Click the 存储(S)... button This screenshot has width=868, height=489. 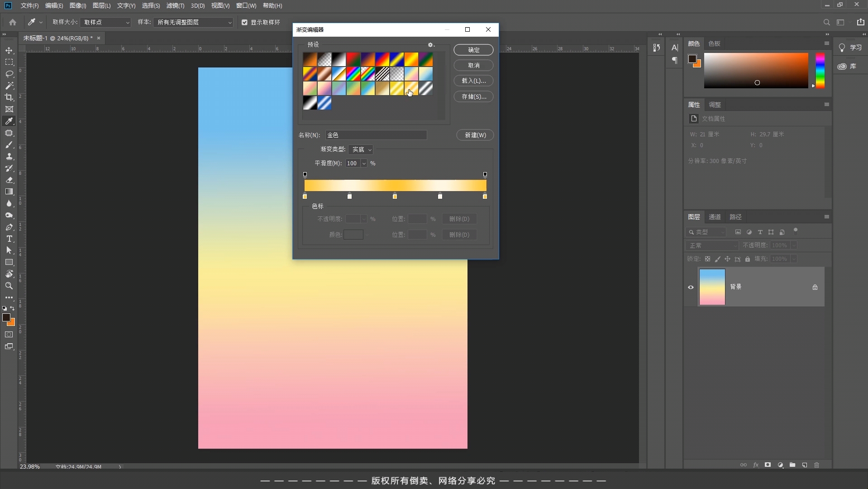pos(473,96)
